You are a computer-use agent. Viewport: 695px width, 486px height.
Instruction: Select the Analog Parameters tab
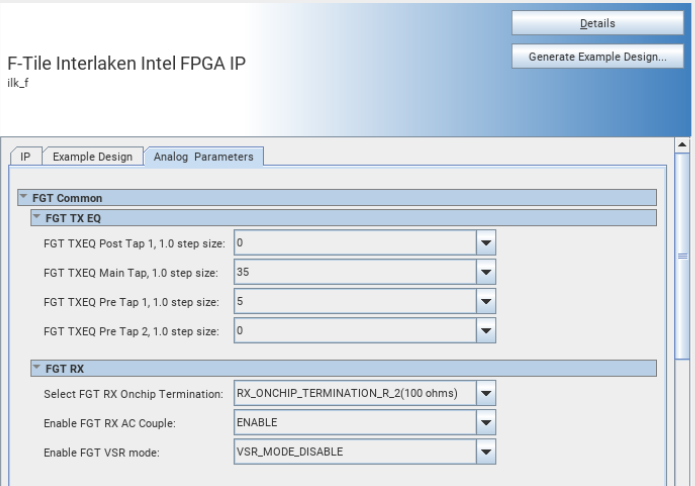[x=203, y=157]
